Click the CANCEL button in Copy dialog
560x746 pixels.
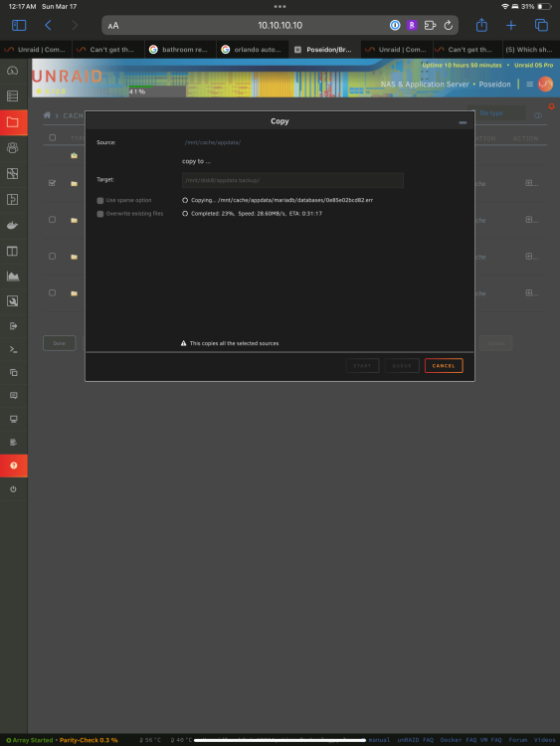[x=444, y=365]
